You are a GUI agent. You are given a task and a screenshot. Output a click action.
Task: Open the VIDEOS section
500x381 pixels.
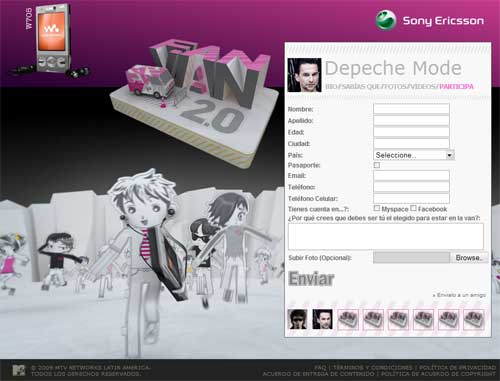[423, 87]
